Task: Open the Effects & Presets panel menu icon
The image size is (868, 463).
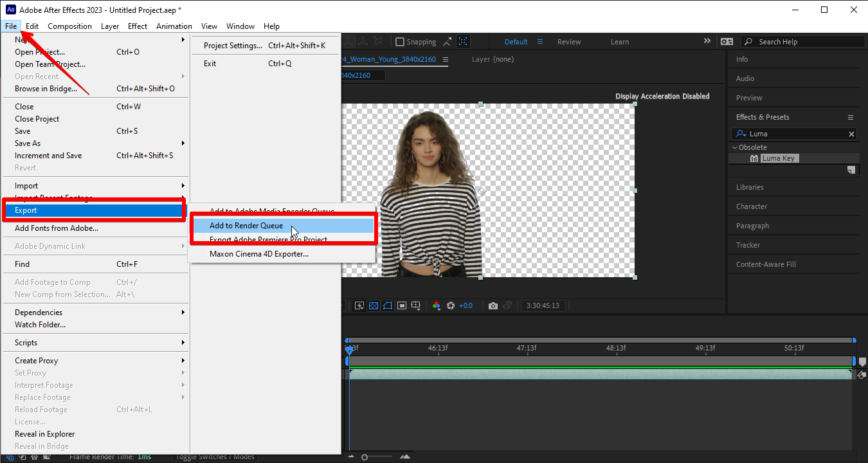Action: (850, 116)
